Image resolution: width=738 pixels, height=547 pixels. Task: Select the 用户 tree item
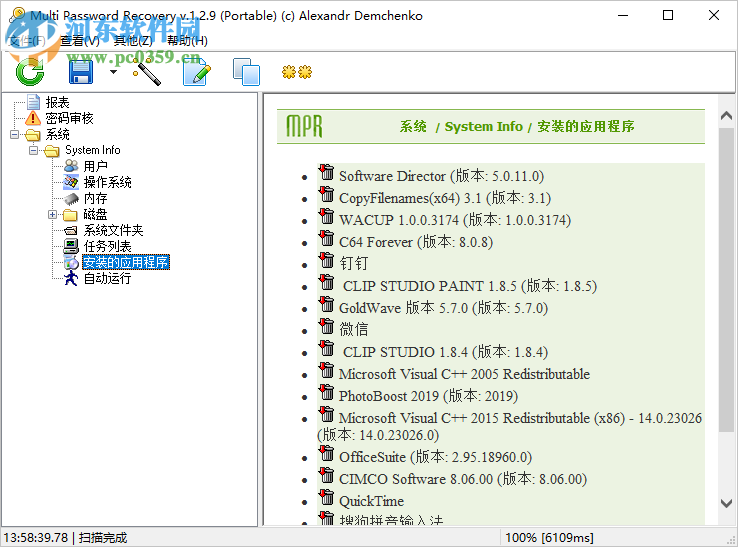pos(96,166)
